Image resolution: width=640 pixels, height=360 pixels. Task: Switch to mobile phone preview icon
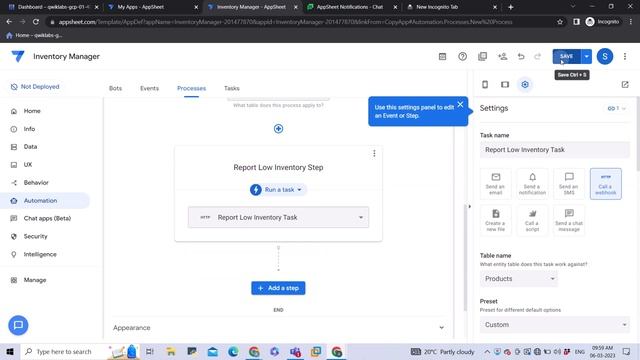coord(485,84)
